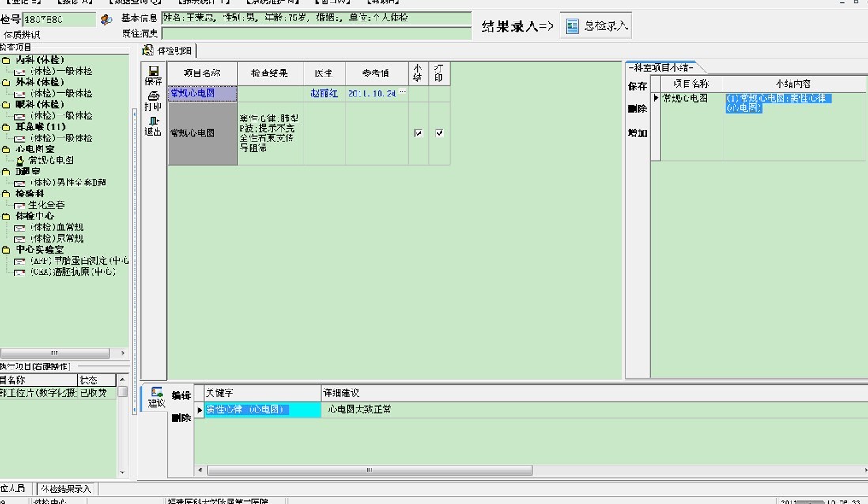This screenshot has width=868, height=504.
Task: Click the 窦性心律 (心电图) keyword cell
Action: click(263, 409)
